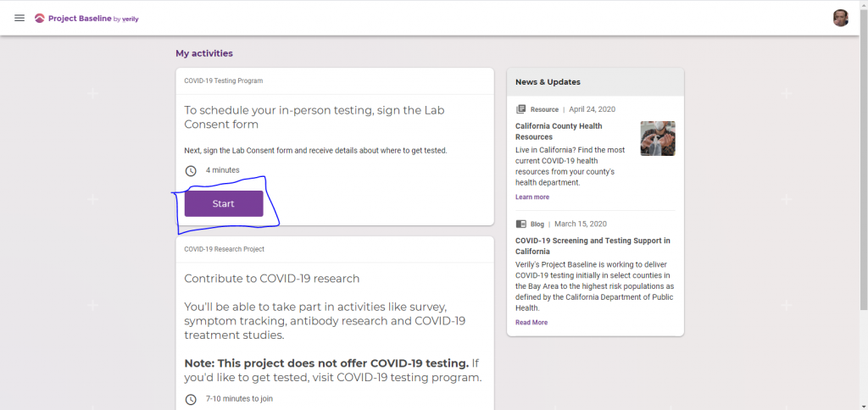Open the user profile avatar
Image resolution: width=868 pixels, height=410 pixels.
pos(841,18)
